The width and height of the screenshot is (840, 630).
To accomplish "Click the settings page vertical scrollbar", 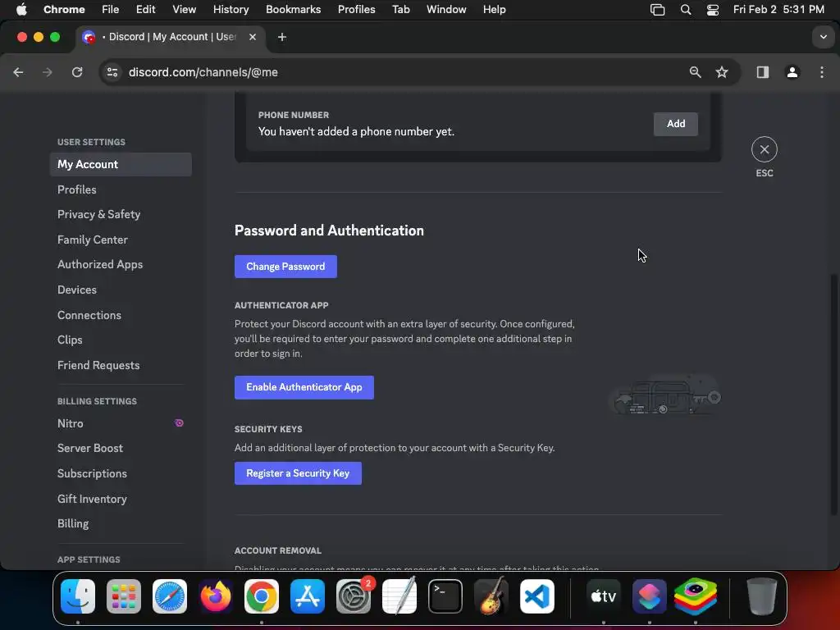I will point(833,395).
